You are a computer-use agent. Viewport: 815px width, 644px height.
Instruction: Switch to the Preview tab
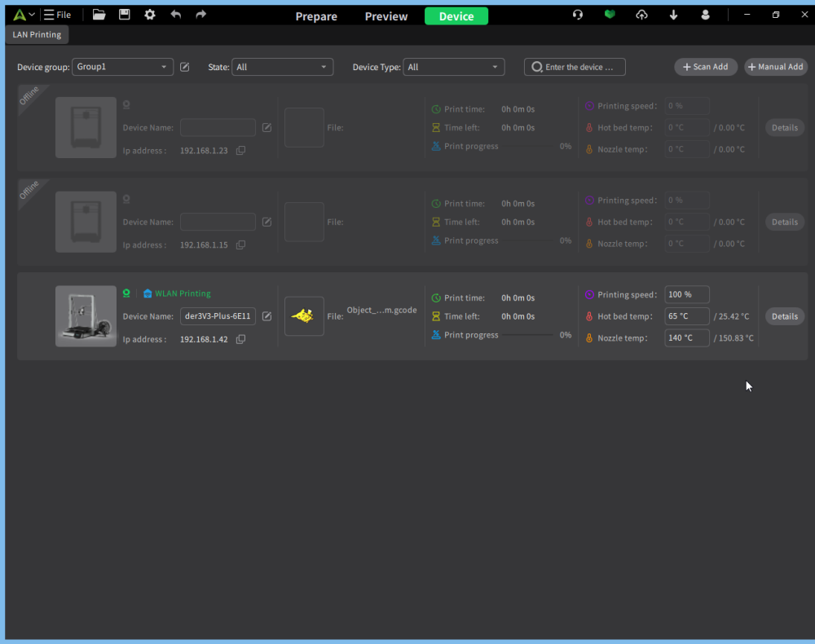(386, 16)
